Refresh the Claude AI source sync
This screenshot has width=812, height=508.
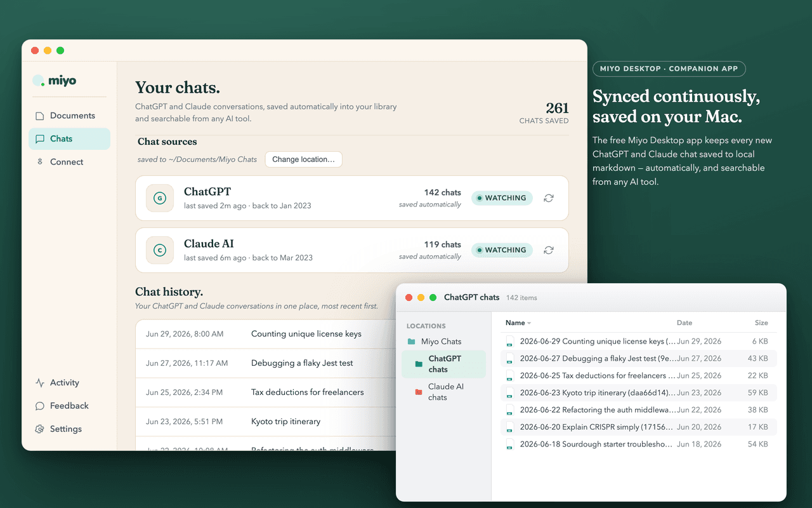tap(549, 250)
